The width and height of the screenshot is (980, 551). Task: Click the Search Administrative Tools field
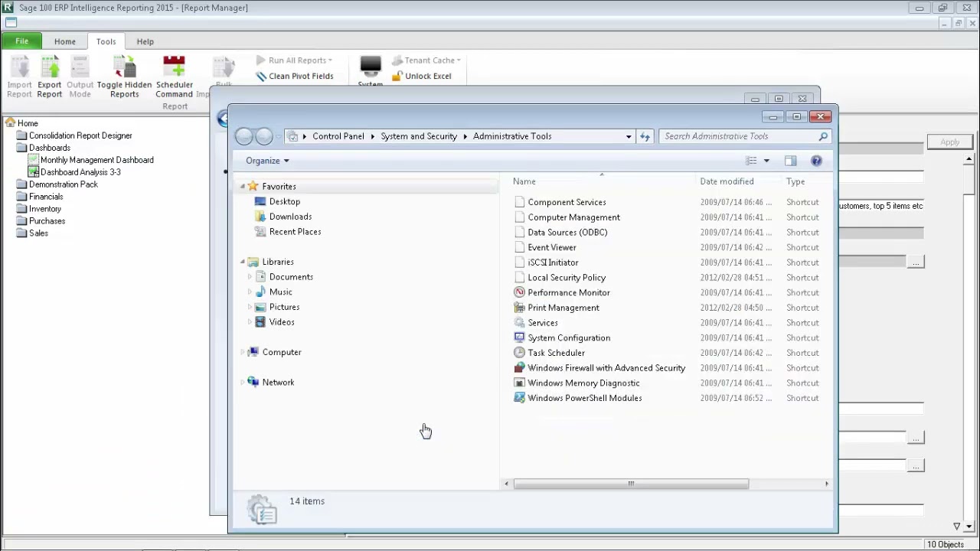pos(745,136)
